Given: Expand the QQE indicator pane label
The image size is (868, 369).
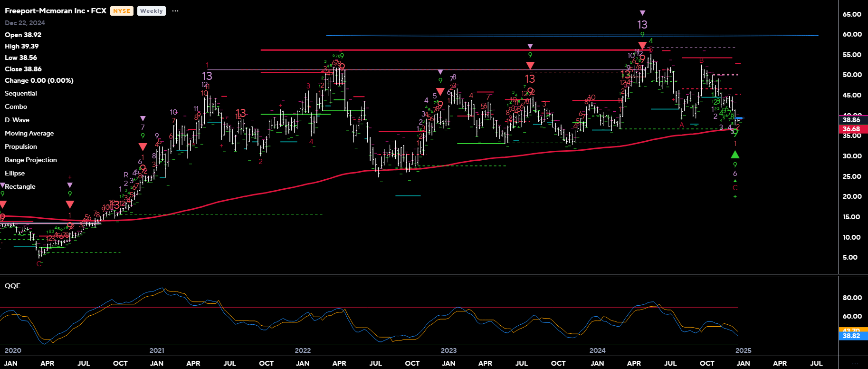Looking at the screenshot, I should (12, 286).
